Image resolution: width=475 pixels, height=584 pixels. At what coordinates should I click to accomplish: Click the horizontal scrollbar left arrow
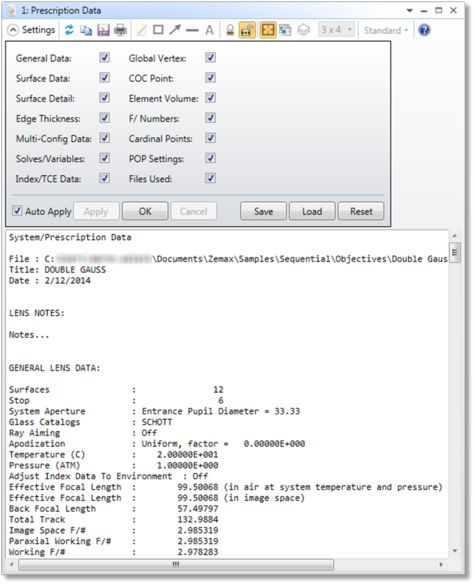coord(12,565)
